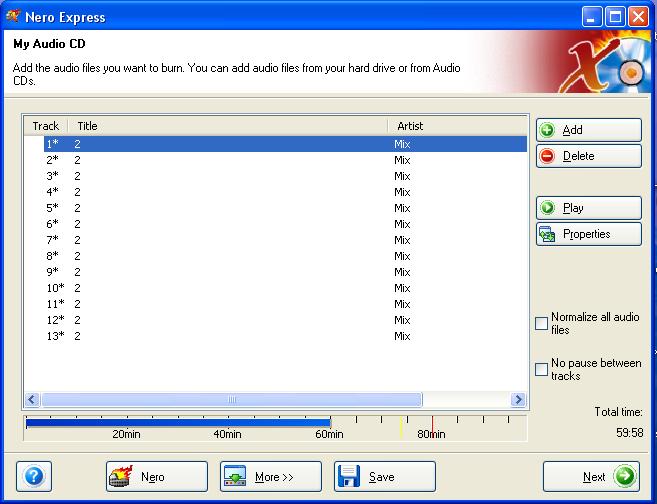Click the blue disc capacity bar

(178, 423)
